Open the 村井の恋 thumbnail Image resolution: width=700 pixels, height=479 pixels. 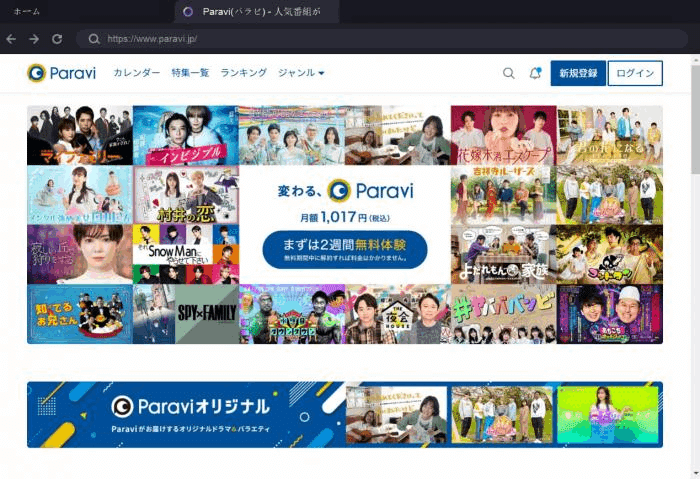tap(186, 195)
